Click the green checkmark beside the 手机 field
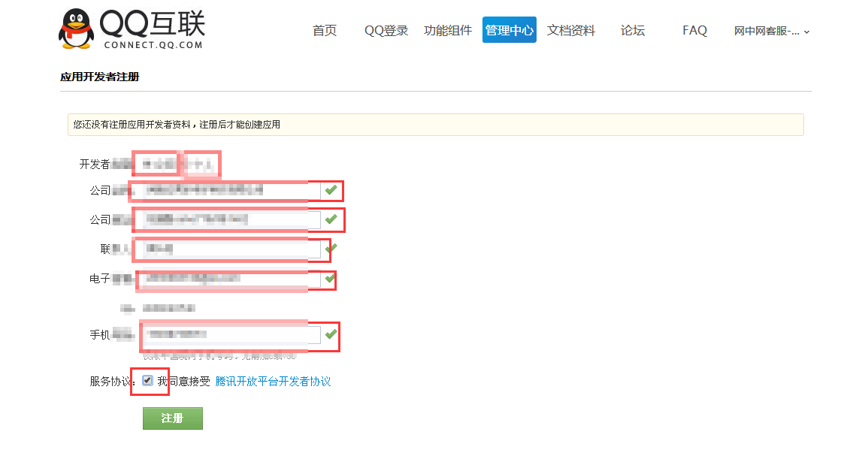This screenshot has width=868, height=459. (331, 333)
